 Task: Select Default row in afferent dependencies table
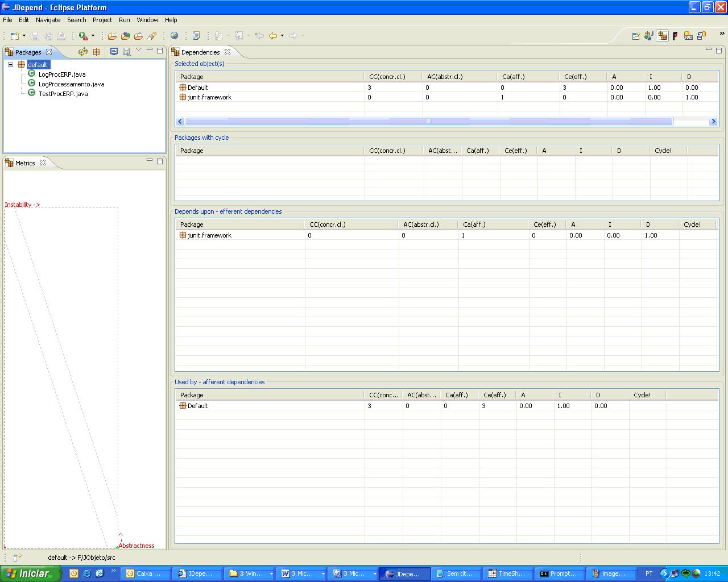pyautogui.click(x=447, y=406)
